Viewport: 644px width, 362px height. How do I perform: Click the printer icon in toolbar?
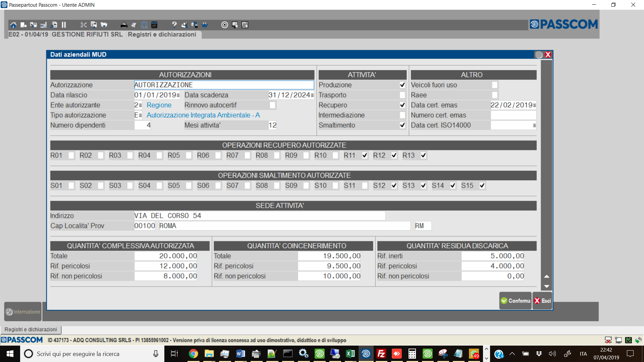coord(124,25)
